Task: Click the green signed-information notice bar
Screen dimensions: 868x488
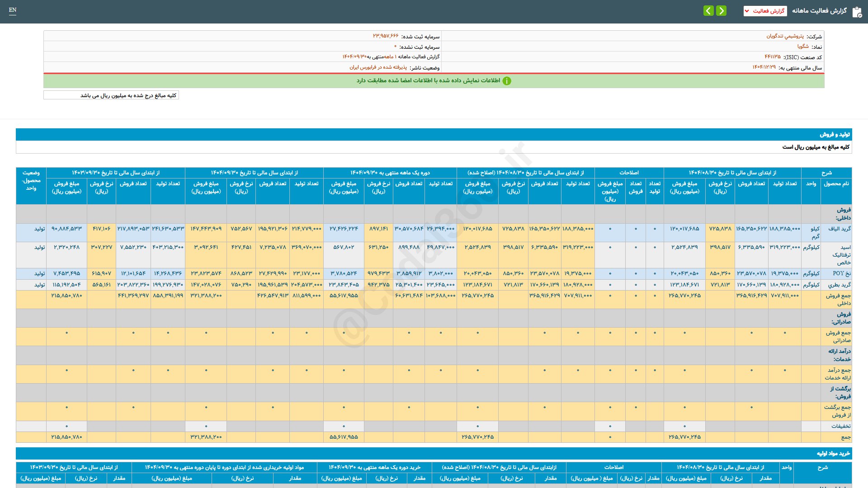Action: pyautogui.click(x=434, y=81)
